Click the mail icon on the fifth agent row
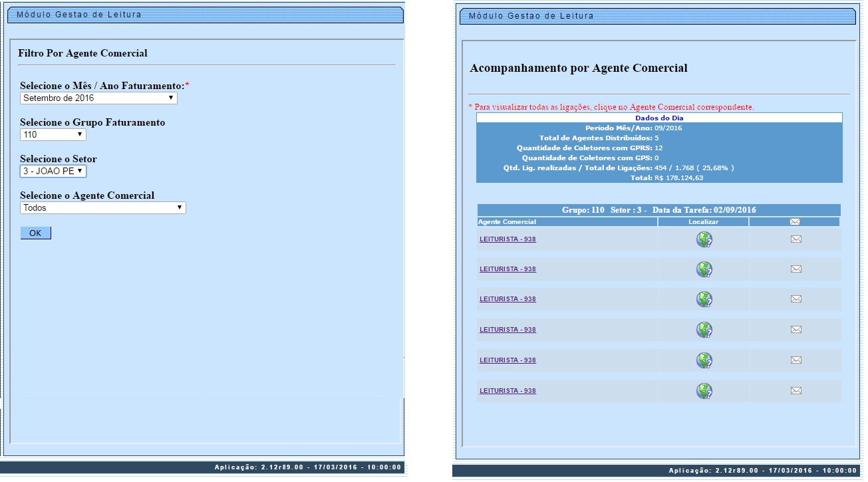 (x=796, y=360)
